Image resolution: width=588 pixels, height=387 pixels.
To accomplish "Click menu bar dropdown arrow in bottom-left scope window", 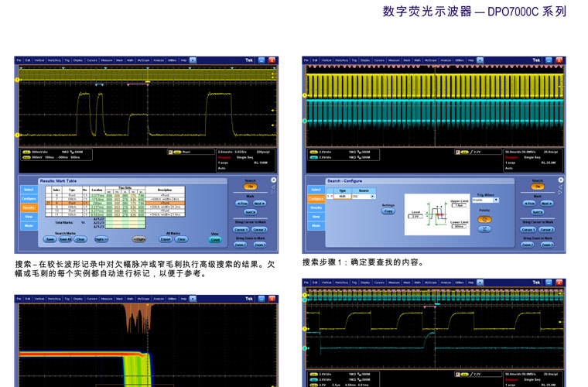I will tap(193, 299).
